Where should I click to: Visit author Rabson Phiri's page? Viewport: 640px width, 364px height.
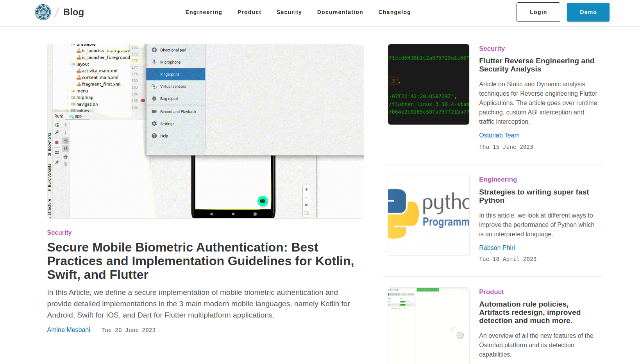[x=497, y=248]
